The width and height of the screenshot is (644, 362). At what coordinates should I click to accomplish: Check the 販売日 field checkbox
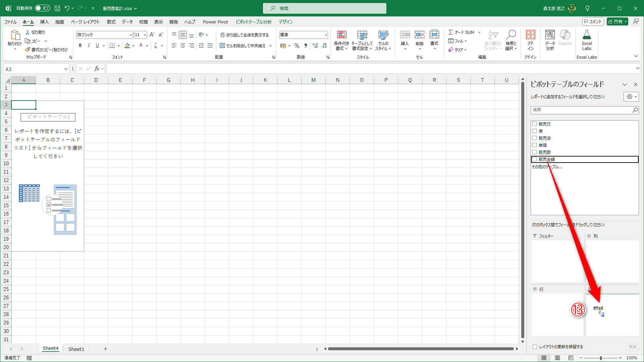click(x=535, y=124)
